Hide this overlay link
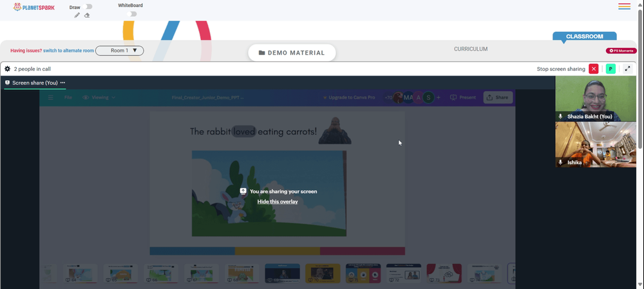644x289 pixels. pyautogui.click(x=278, y=201)
